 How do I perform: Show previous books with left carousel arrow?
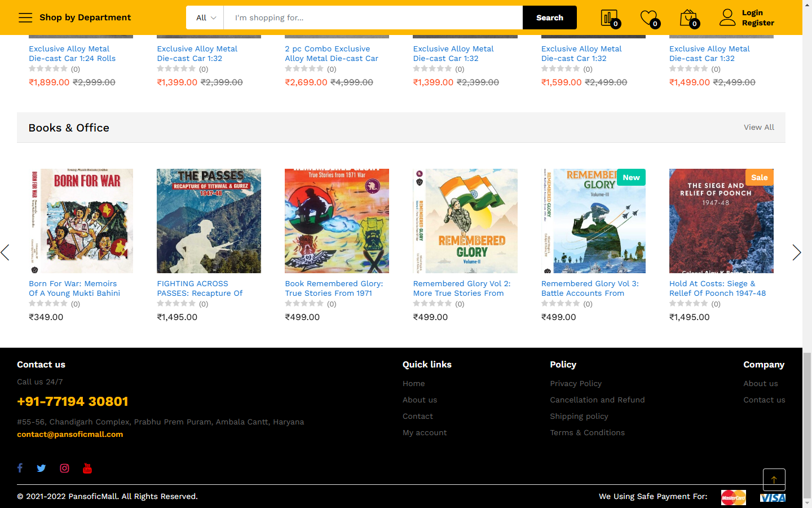coord(6,252)
